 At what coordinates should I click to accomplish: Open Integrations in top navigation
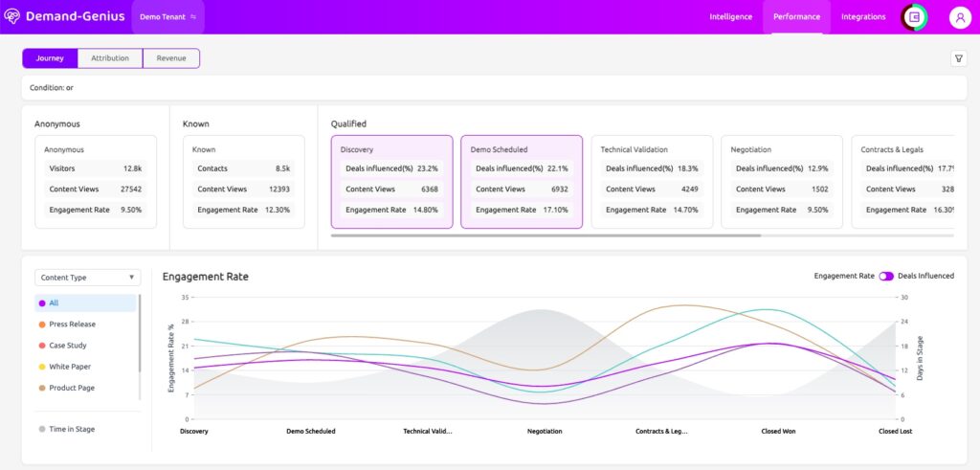coord(862,17)
